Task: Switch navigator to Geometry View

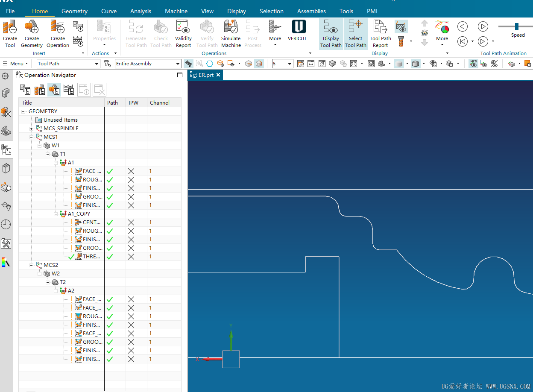Action: tap(54, 90)
